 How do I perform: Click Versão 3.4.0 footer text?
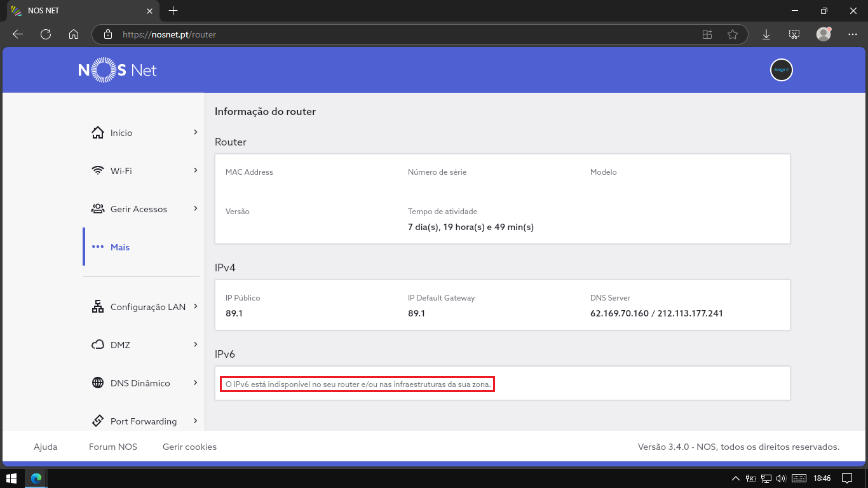(x=738, y=447)
